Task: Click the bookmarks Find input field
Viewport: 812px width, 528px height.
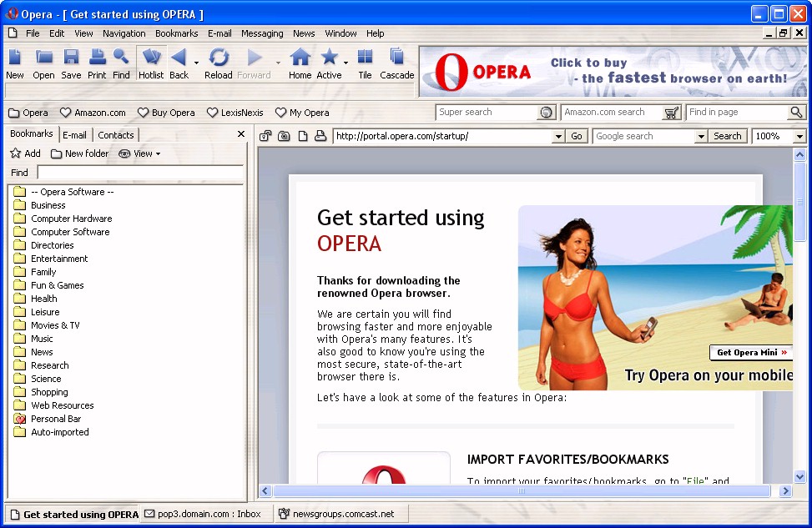Action: coord(140,173)
